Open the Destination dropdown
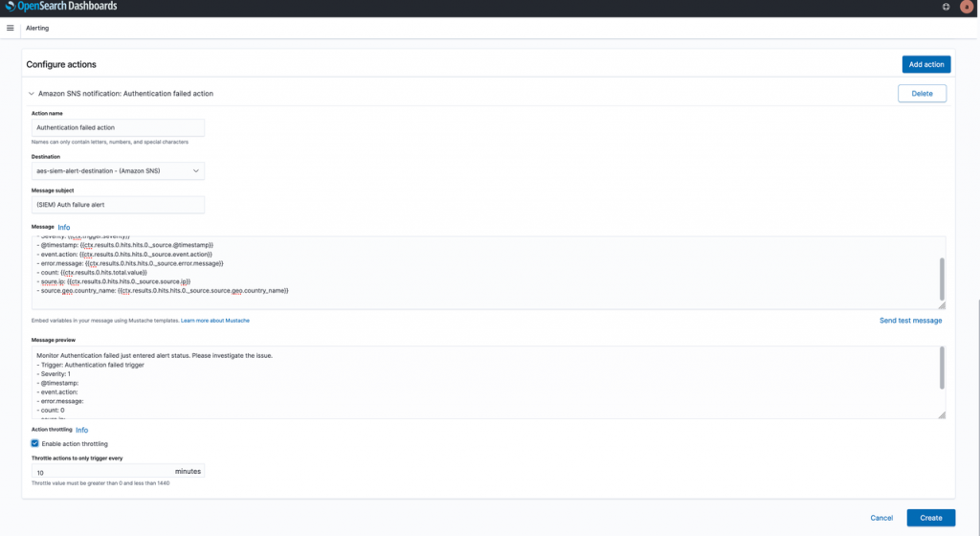 118,171
